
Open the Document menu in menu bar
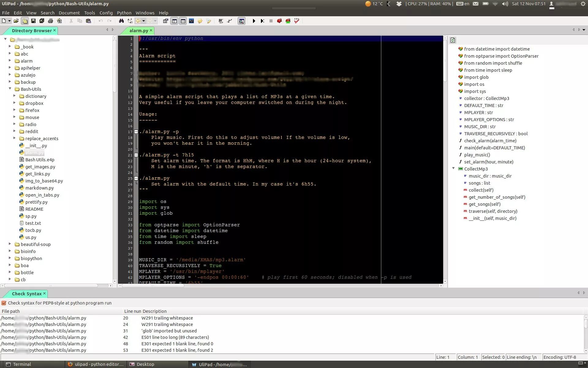tap(69, 12)
